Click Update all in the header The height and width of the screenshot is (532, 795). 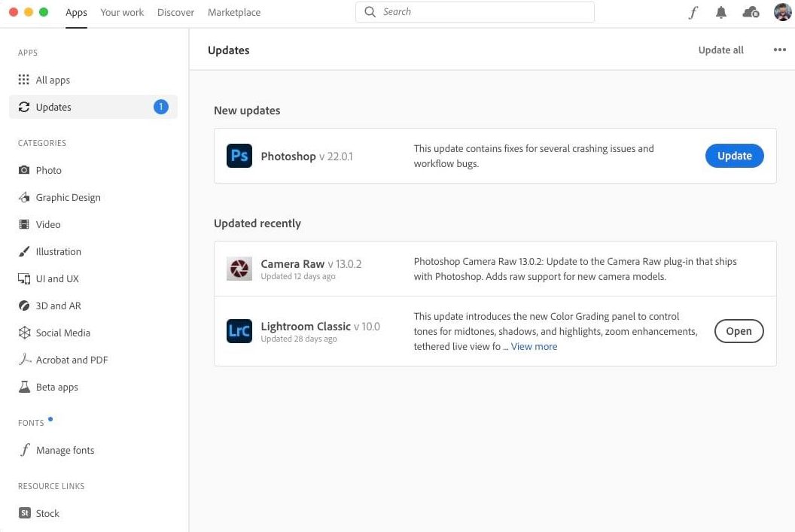(720, 50)
